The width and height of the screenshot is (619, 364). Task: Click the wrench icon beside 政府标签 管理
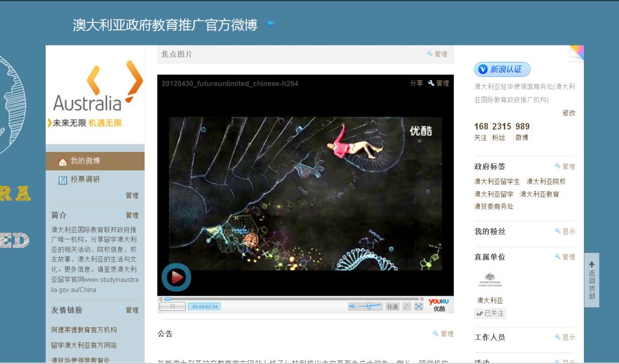pyautogui.click(x=558, y=166)
